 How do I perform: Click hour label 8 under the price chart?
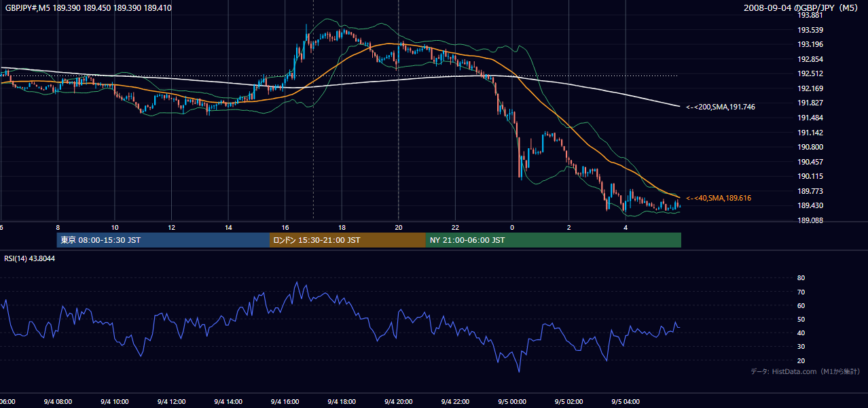click(x=58, y=228)
